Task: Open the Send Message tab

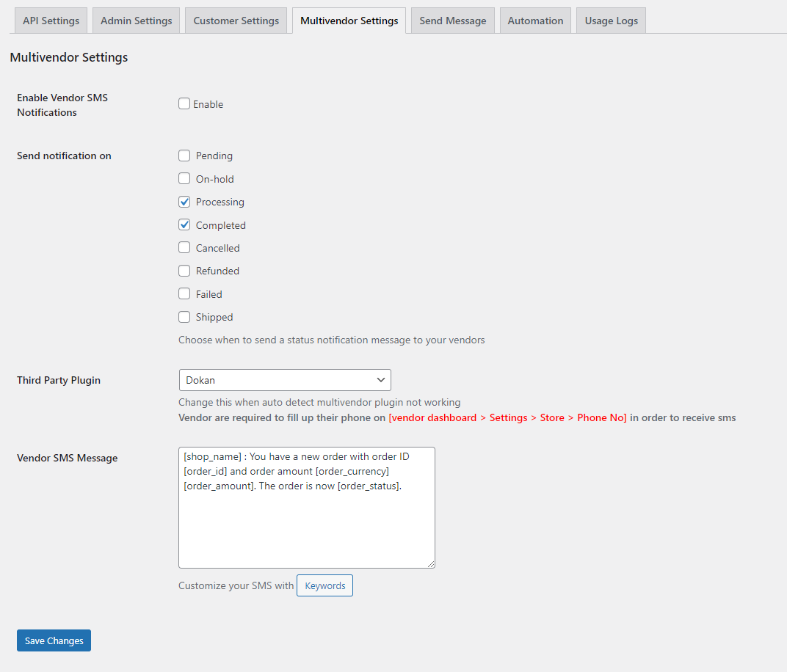Action: click(x=452, y=21)
